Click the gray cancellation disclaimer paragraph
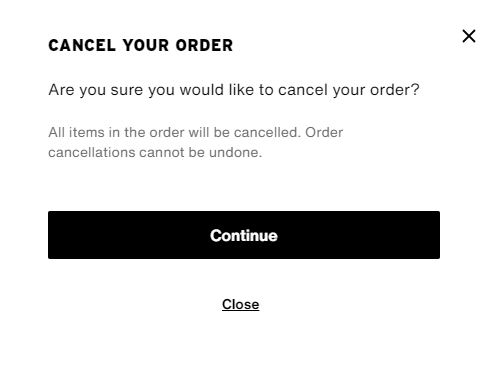Viewport: 486px width, 368px height. pyautogui.click(x=196, y=142)
